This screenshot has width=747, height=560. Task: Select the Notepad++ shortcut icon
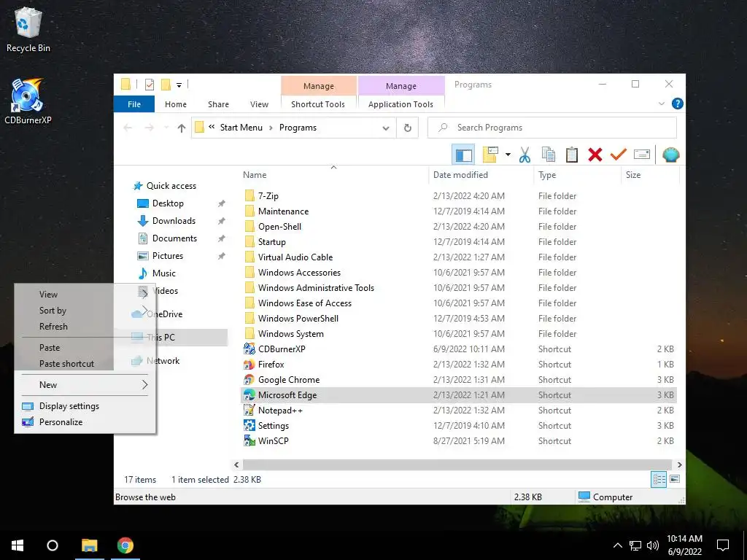(x=249, y=411)
